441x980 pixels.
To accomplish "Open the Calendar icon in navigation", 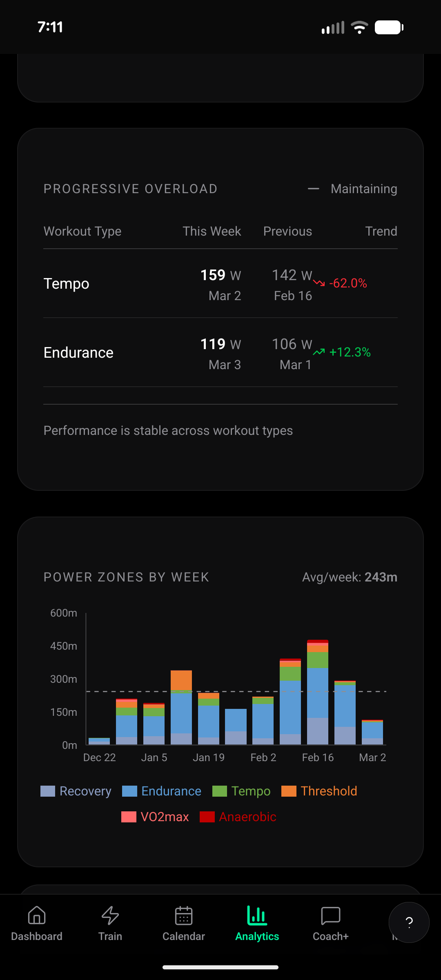I will click(x=184, y=915).
